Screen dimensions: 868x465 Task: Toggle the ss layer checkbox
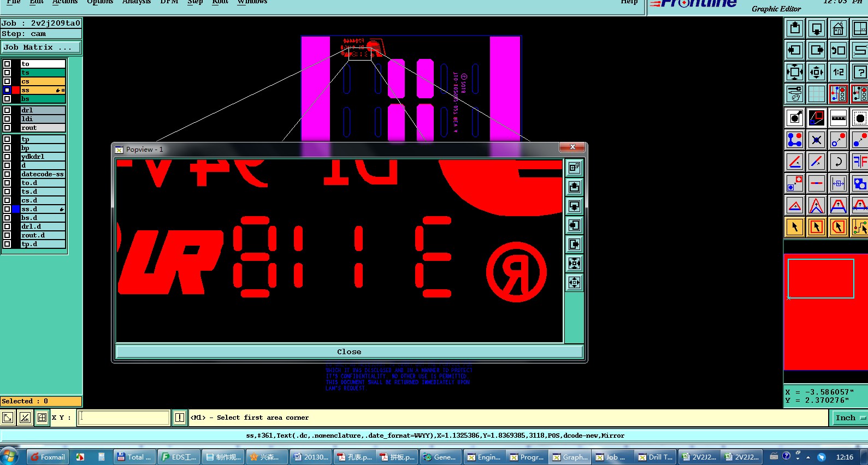[x=7, y=90]
